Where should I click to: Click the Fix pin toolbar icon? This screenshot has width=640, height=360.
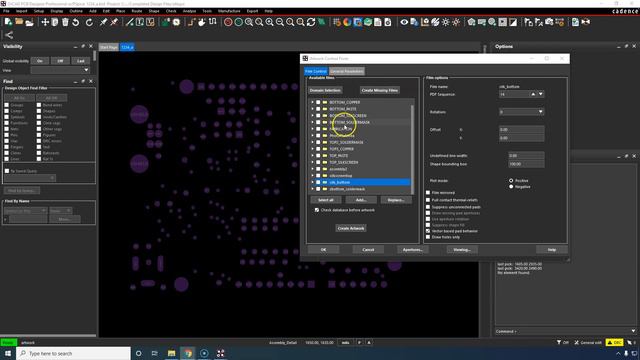click(x=104, y=22)
